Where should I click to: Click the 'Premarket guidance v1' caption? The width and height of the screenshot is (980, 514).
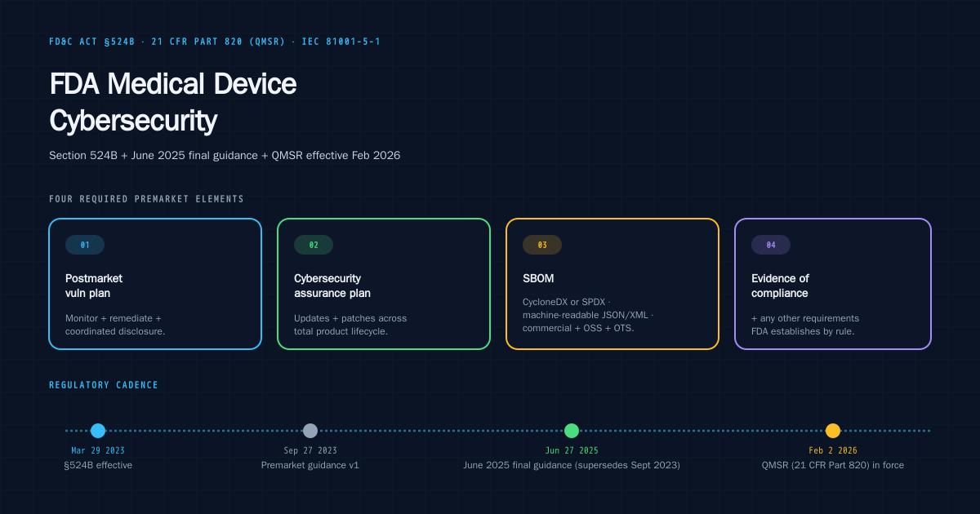(310, 465)
